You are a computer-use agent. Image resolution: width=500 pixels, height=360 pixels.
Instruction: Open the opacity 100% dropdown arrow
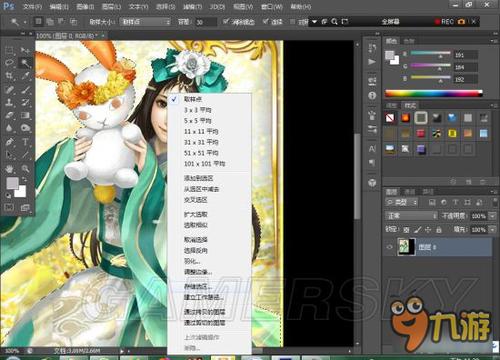pos(492,216)
